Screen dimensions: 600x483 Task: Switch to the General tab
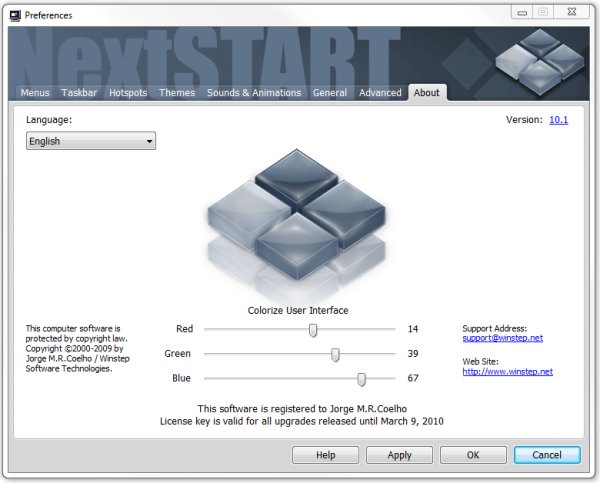click(330, 93)
